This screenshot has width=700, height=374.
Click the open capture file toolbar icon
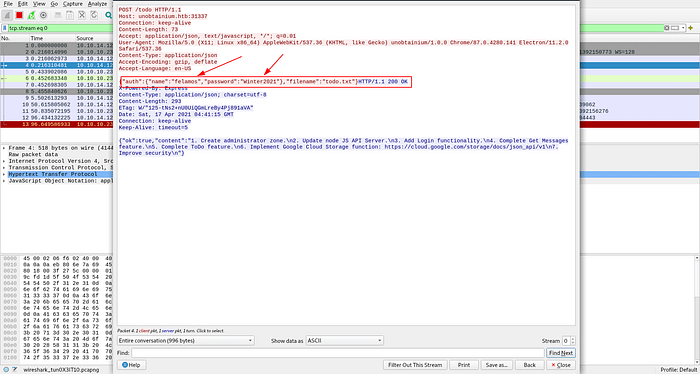click(58, 15)
